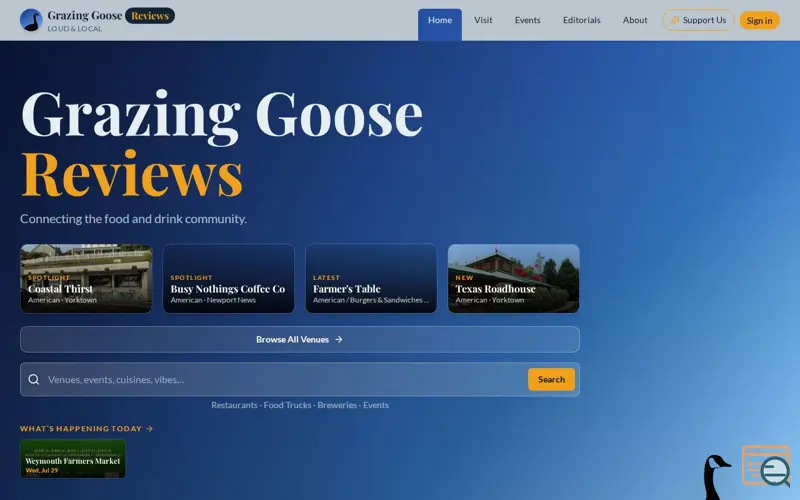Click the "LOUD & LOCAL" subtitle text
The image size is (800, 500).
coord(74,29)
